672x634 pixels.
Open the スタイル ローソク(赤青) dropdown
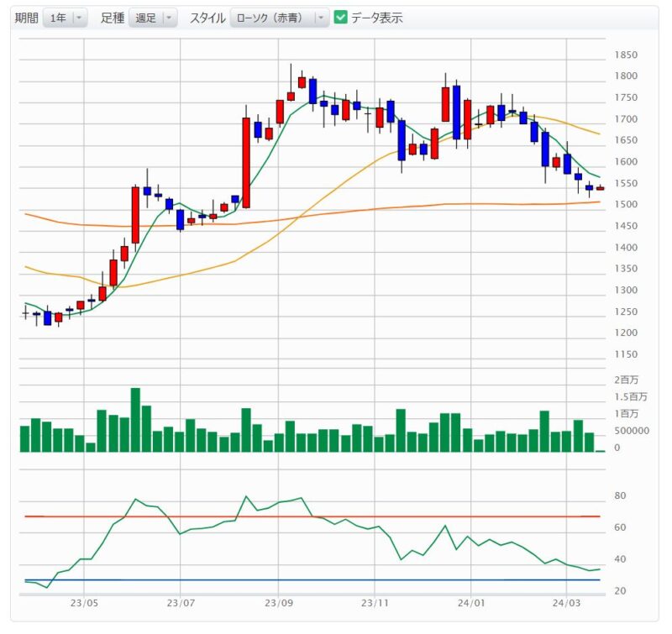pyautogui.click(x=280, y=18)
